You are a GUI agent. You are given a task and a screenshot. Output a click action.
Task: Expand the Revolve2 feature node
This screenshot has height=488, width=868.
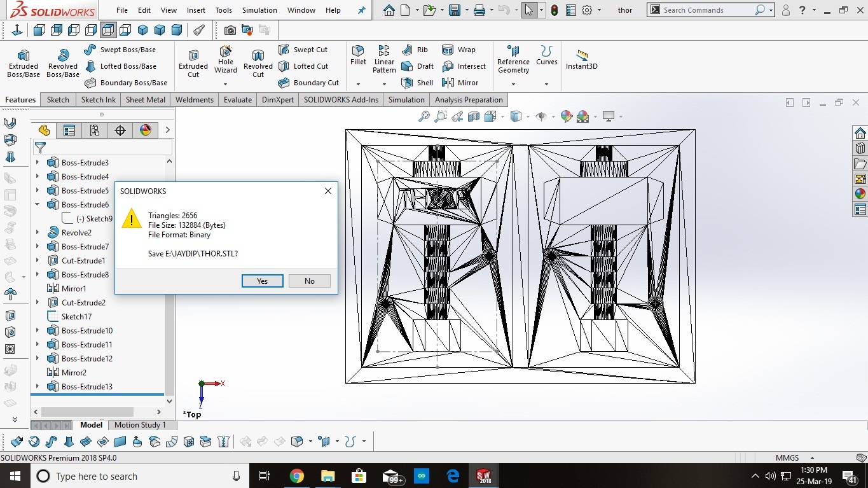pos(37,233)
